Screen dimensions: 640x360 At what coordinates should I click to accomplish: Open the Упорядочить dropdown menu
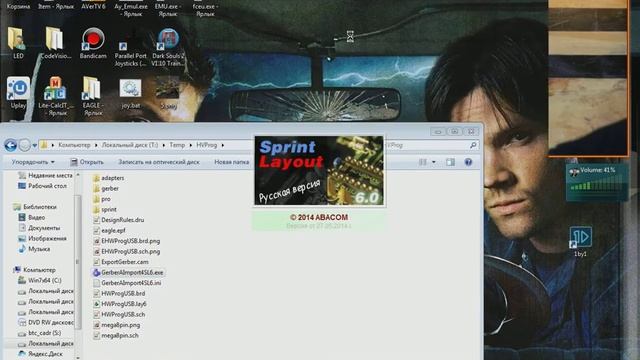(x=33, y=162)
